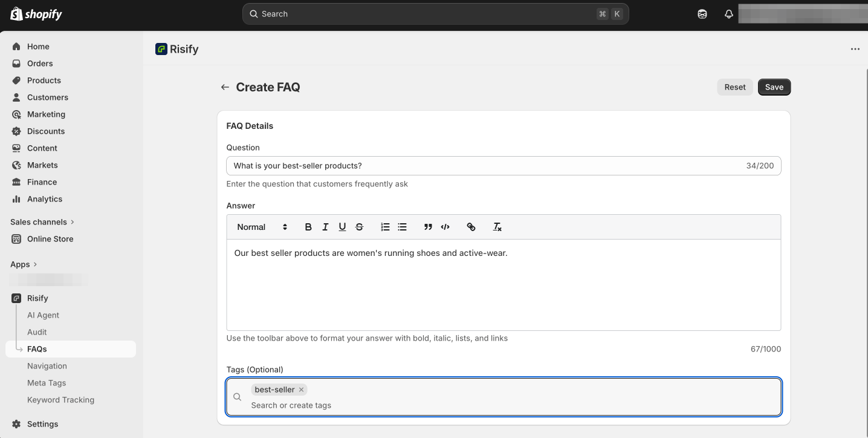Insert a blockquote in answer
The width and height of the screenshot is (868, 438).
[x=428, y=227]
